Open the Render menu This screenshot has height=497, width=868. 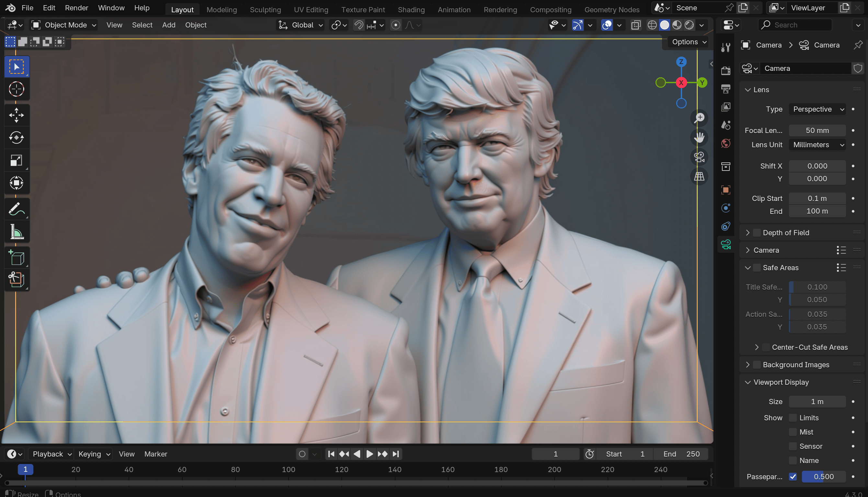[76, 8]
